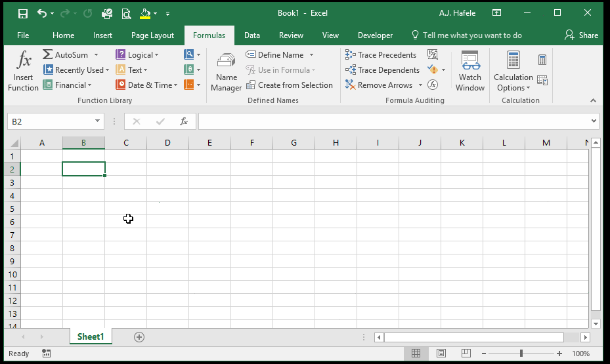
Task: Click the zoom slider handle
Action: pyautogui.click(x=521, y=353)
